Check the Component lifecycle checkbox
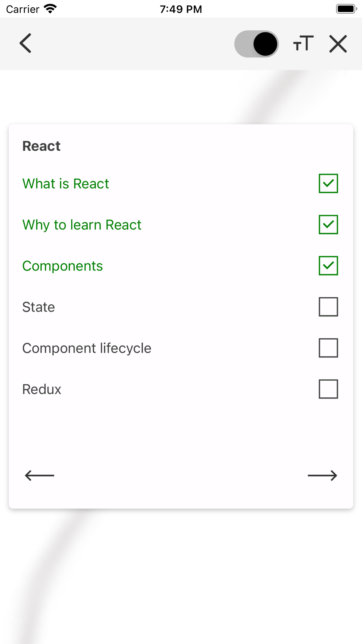The width and height of the screenshot is (362, 644). pos(328,348)
